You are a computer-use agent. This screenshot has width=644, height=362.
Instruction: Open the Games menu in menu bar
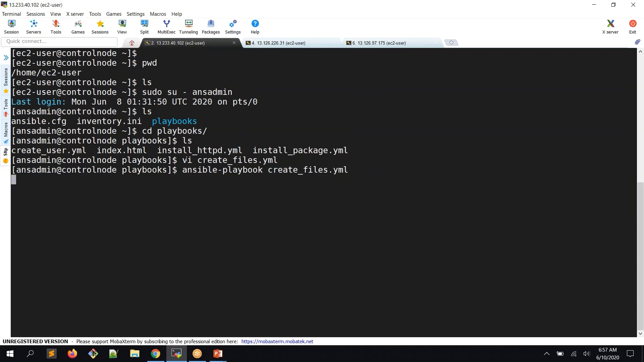114,14
